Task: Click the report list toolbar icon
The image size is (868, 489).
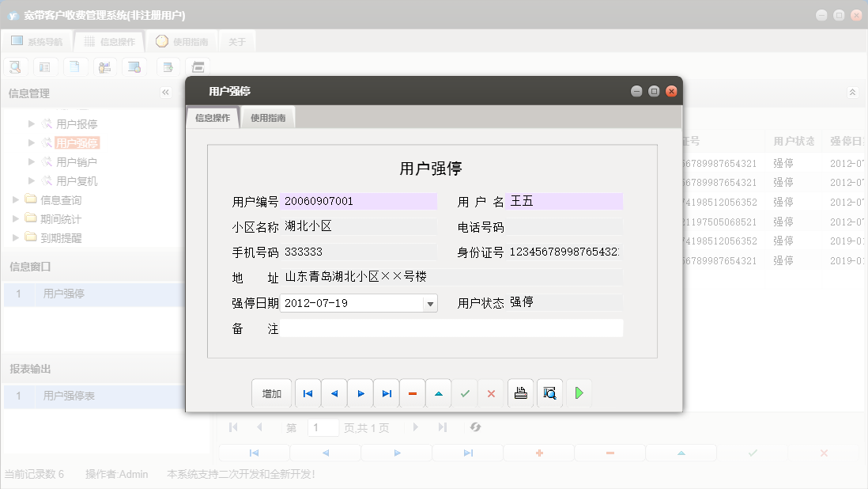Action: [45, 66]
